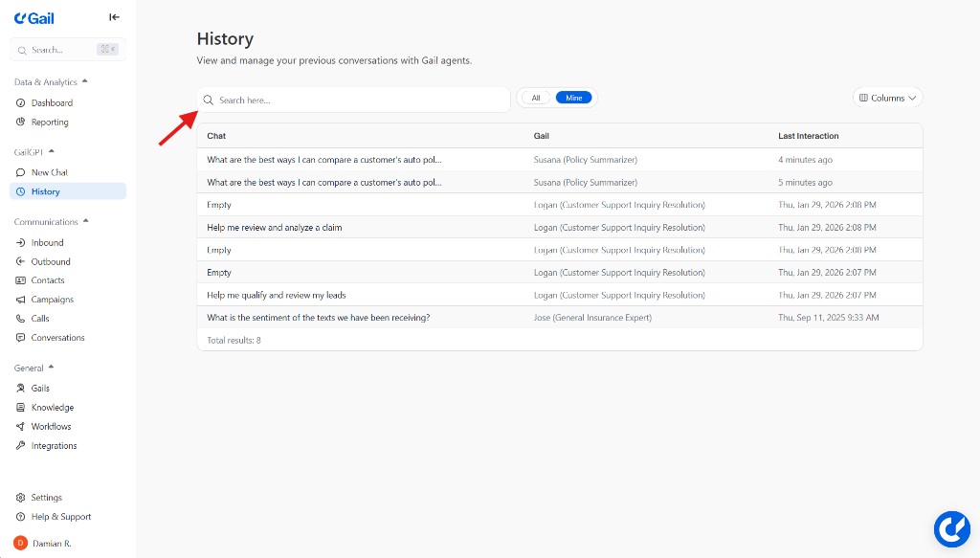Switch the filter to All conversations
The image size is (980, 558).
(535, 97)
